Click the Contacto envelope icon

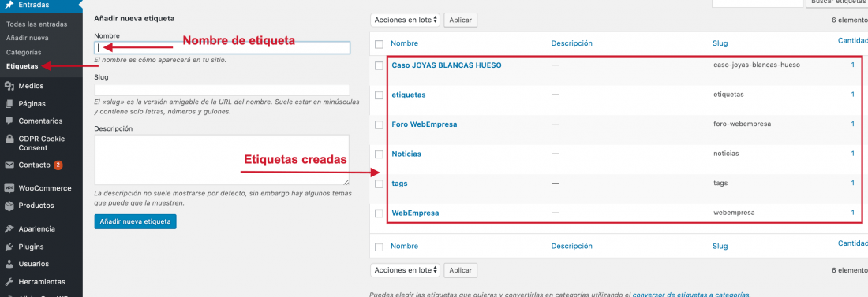[9, 165]
